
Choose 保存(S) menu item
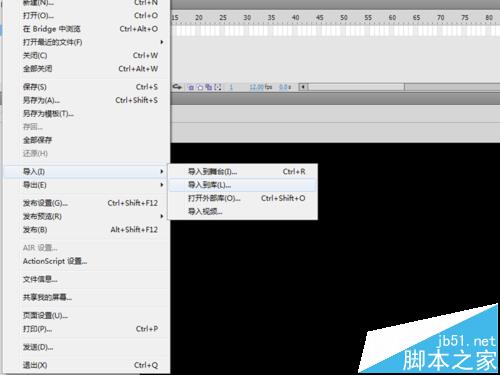pos(87,87)
